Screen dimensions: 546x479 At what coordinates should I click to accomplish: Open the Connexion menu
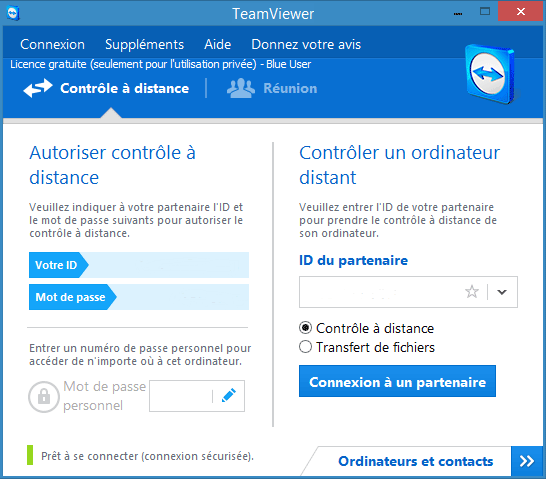coord(52,44)
